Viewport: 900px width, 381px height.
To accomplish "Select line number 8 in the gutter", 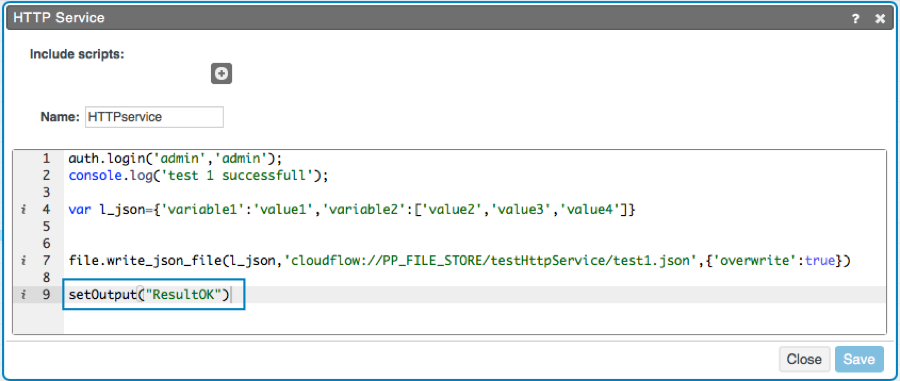I will tap(46, 278).
